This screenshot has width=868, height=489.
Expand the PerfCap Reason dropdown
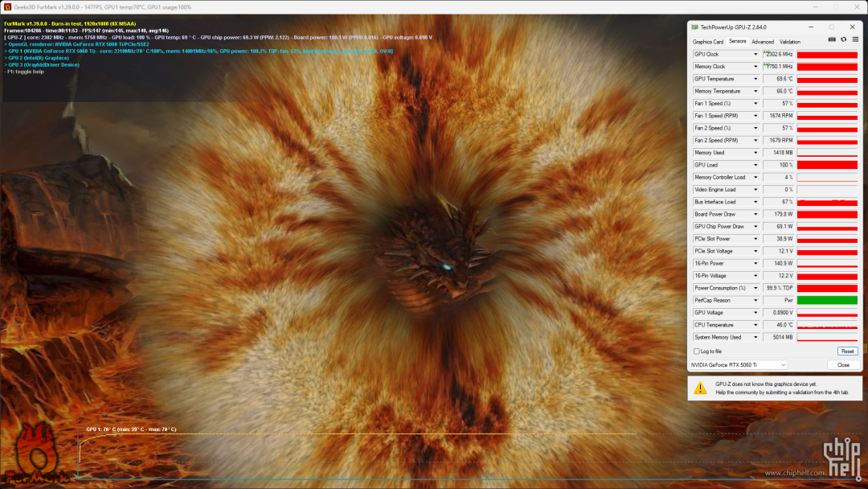[x=755, y=300]
